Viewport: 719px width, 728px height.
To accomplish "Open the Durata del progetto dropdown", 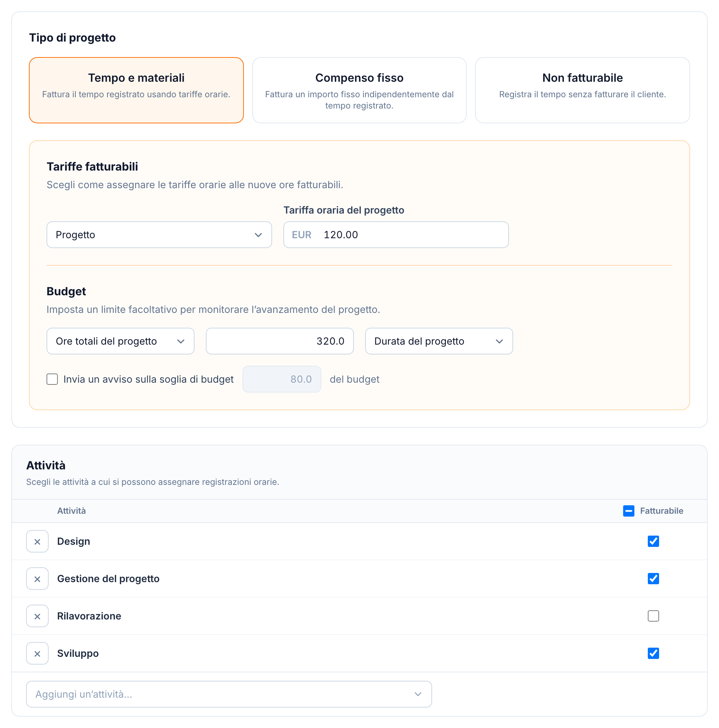I will pyautogui.click(x=439, y=341).
